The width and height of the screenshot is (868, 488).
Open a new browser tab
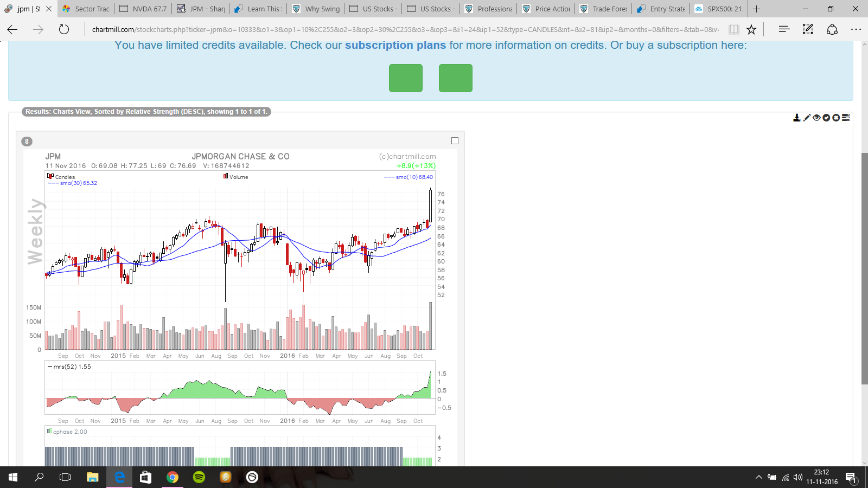(757, 9)
